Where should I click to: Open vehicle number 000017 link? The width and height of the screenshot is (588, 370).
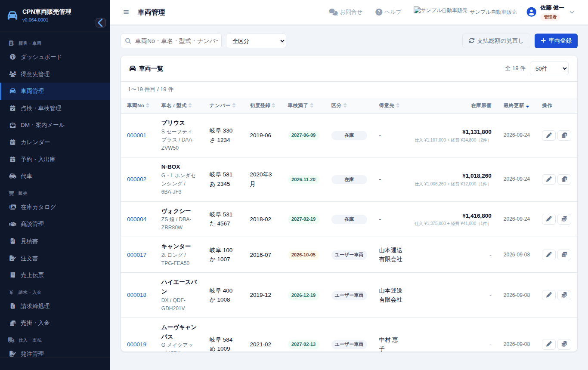[x=136, y=255]
